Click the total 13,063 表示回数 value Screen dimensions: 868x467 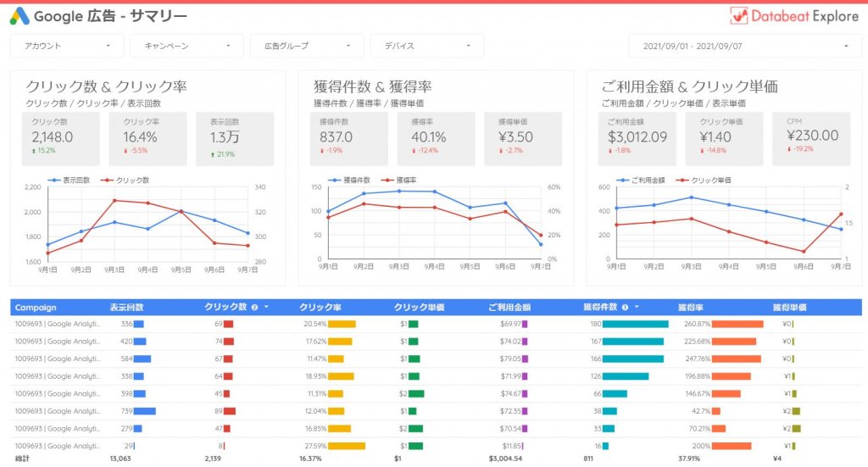tap(120, 459)
